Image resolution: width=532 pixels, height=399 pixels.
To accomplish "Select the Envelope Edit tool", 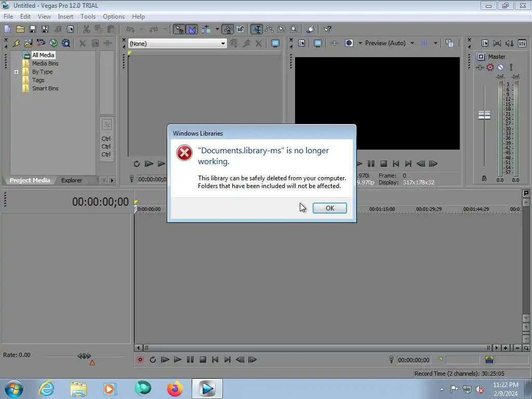I will 269,30.
